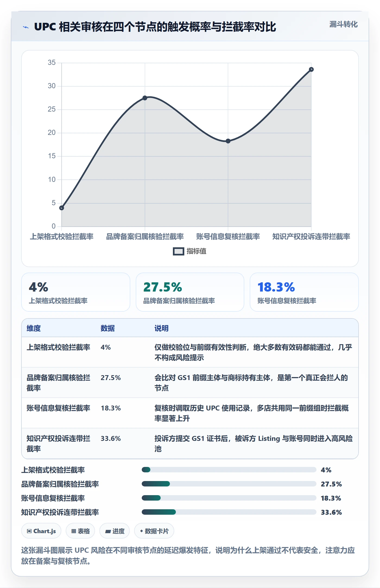The image size is (380, 588).
Task: Click description starting 投诉方提交 GS1 证书后
Action: pos(254,444)
